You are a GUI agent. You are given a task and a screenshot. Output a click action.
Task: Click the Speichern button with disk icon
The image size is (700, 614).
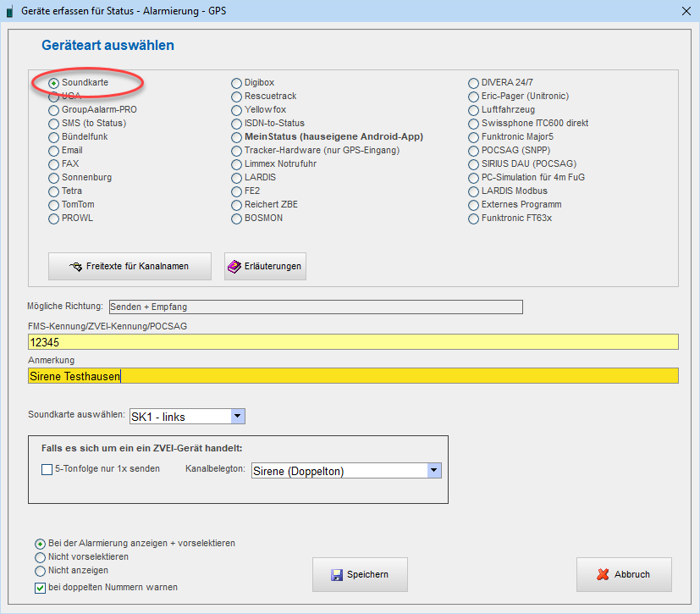coord(360,574)
